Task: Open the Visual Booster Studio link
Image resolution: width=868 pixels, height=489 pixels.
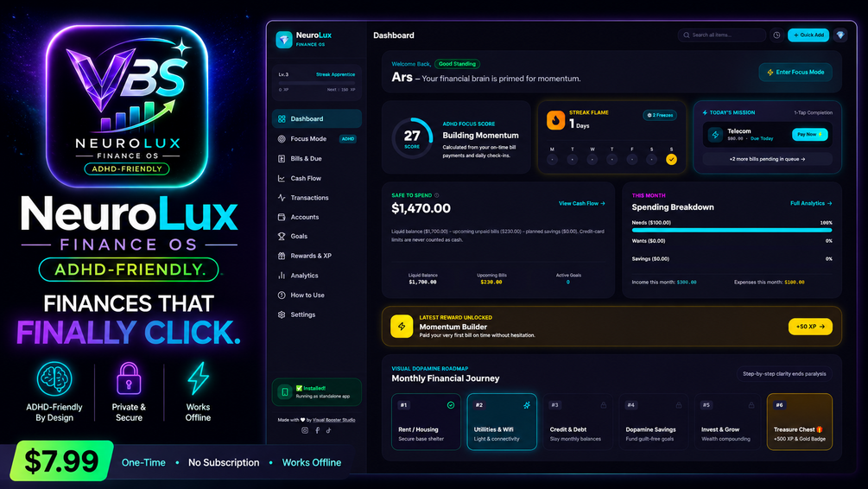Action: click(x=333, y=420)
